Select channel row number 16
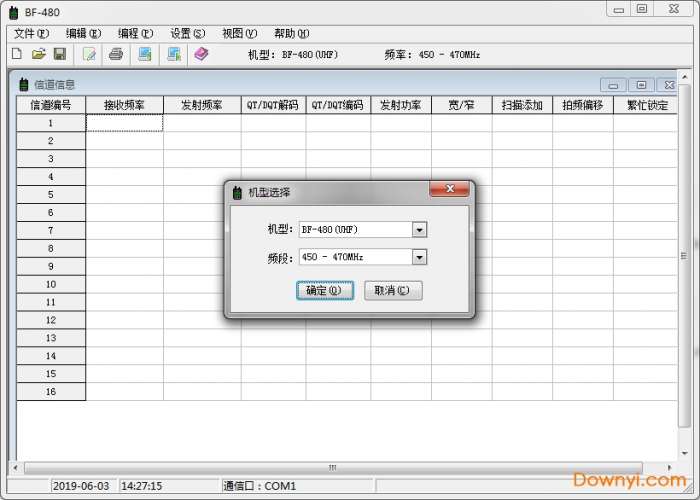 pyautogui.click(x=51, y=392)
